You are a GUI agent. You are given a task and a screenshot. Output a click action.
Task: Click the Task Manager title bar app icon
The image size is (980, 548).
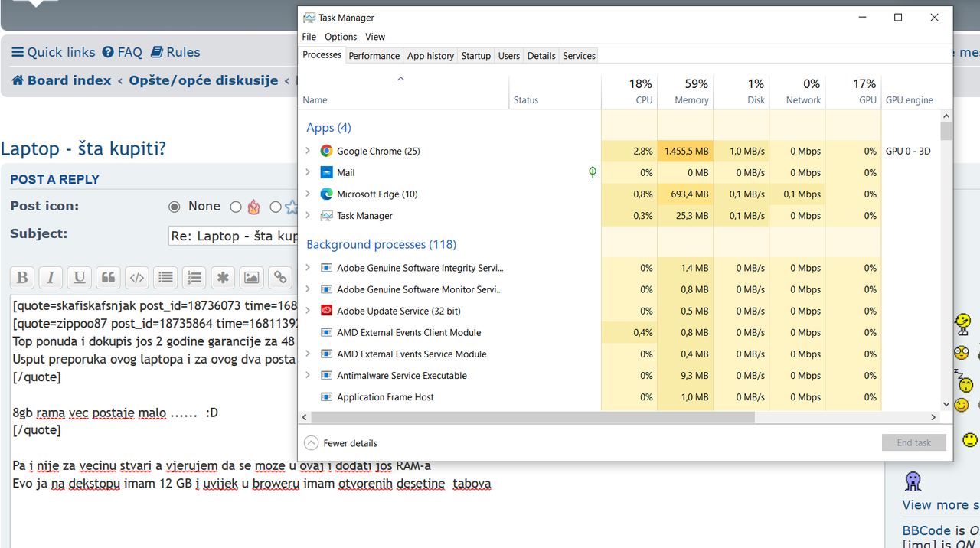(309, 18)
